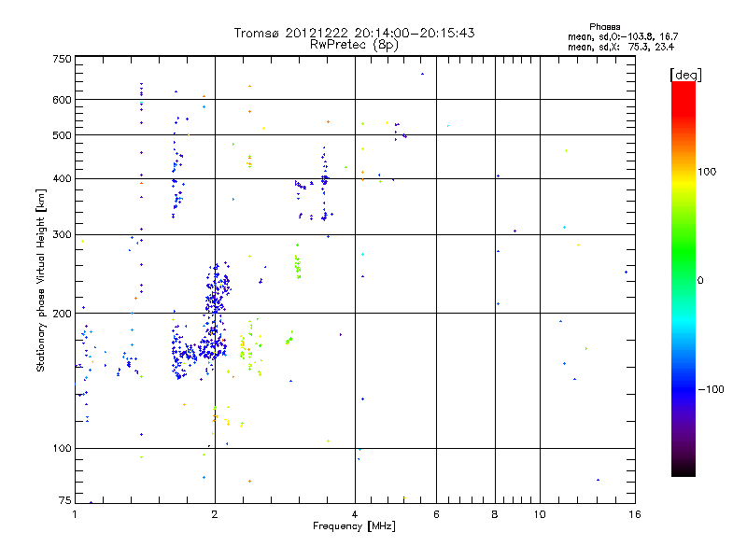Click the mean, sd,X phase statistics line

(x=621, y=47)
